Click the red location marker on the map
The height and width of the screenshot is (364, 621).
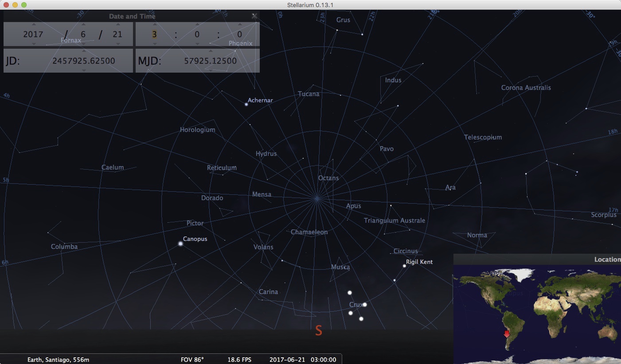507,334
